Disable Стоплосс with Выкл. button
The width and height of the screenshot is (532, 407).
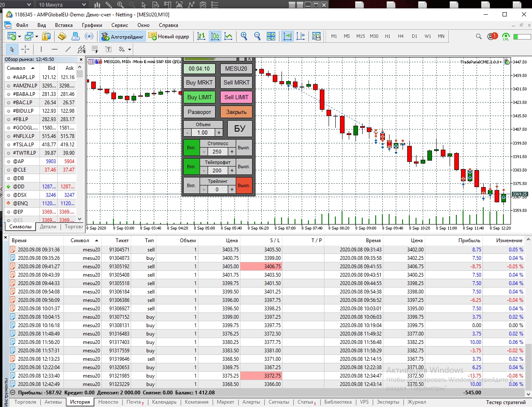coord(244,148)
